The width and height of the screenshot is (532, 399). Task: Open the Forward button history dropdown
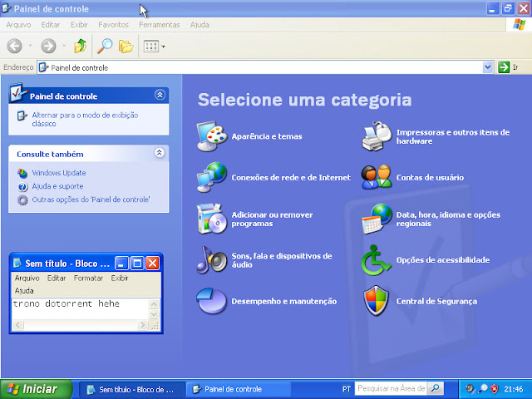(64, 47)
